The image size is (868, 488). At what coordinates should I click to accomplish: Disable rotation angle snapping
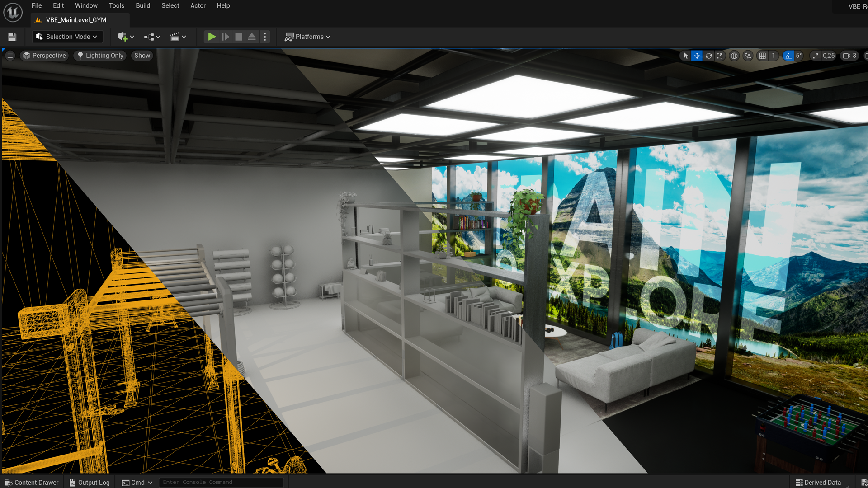pos(788,56)
